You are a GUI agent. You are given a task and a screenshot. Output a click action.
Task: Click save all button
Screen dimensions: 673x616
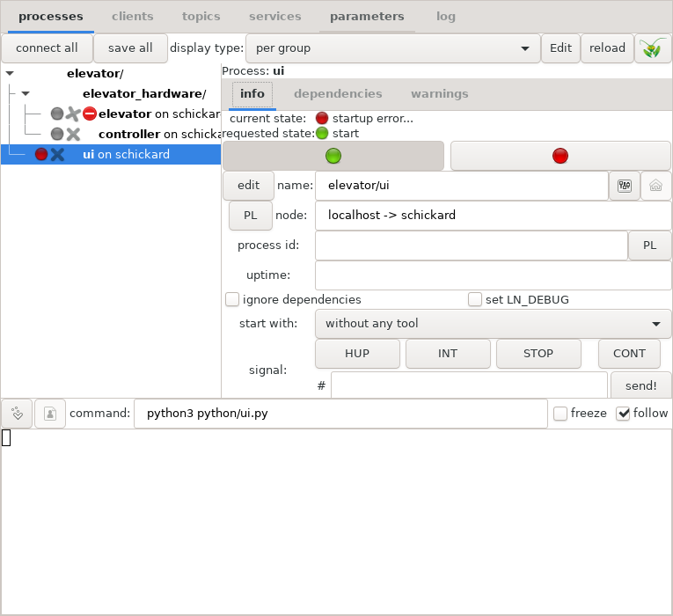(130, 48)
